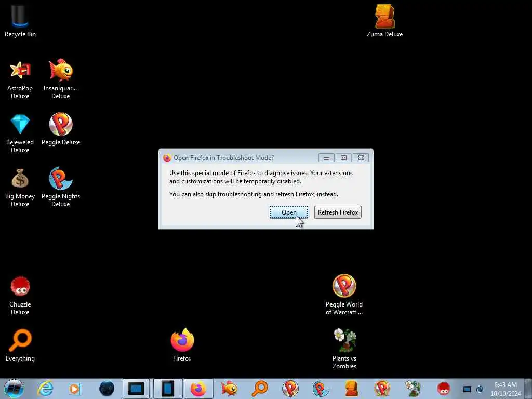The width and height of the screenshot is (532, 399).
Task: Select the Plants vs Zombies desktop icon
Action: pyautogui.click(x=344, y=349)
